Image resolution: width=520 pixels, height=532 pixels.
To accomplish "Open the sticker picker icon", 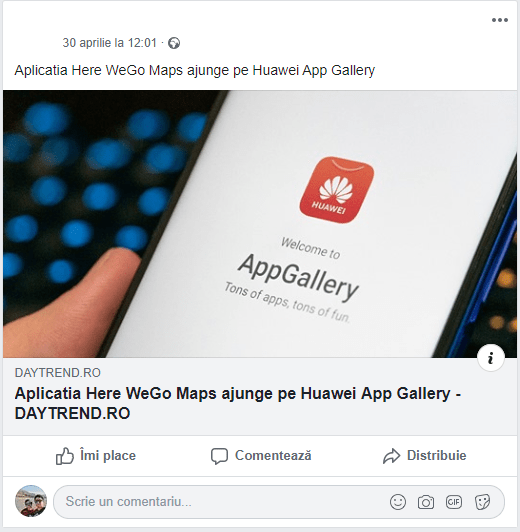I will 482,502.
